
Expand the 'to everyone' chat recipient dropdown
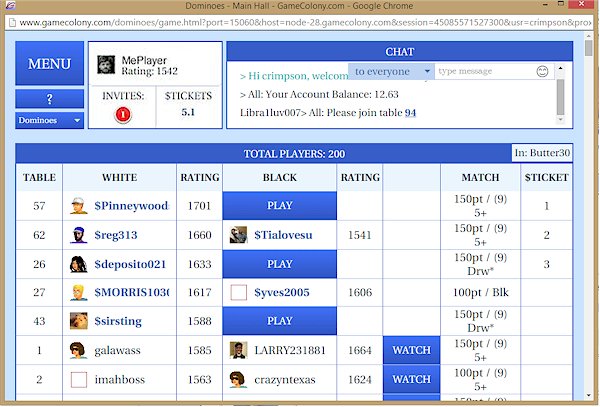(391, 71)
